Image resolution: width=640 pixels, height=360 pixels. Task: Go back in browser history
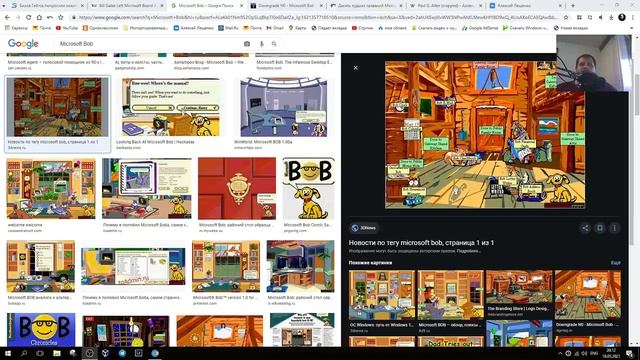coord(7,18)
